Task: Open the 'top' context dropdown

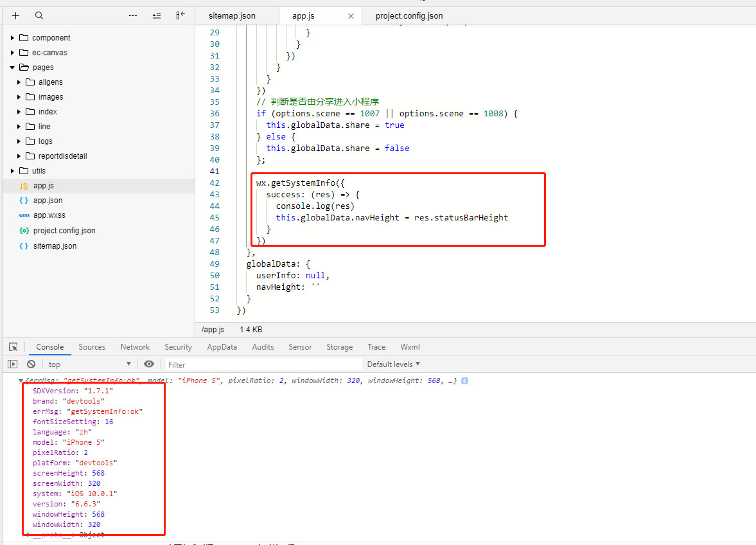Action: (x=90, y=364)
